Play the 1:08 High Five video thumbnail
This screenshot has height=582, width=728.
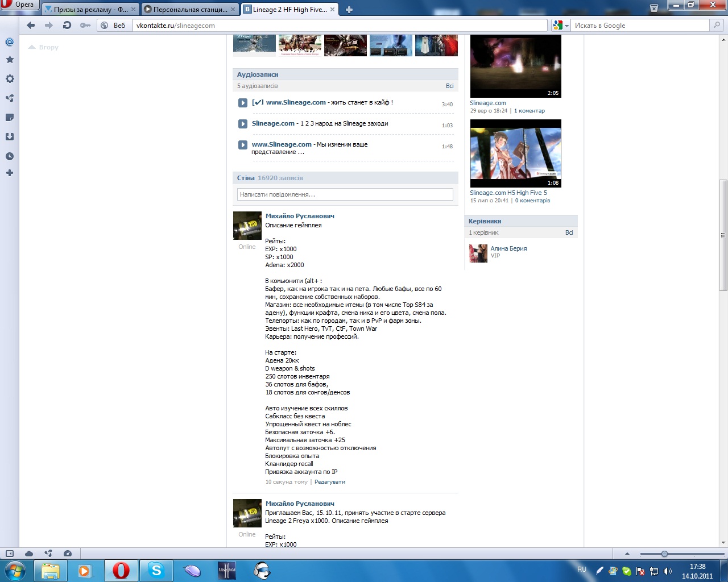[516, 153]
